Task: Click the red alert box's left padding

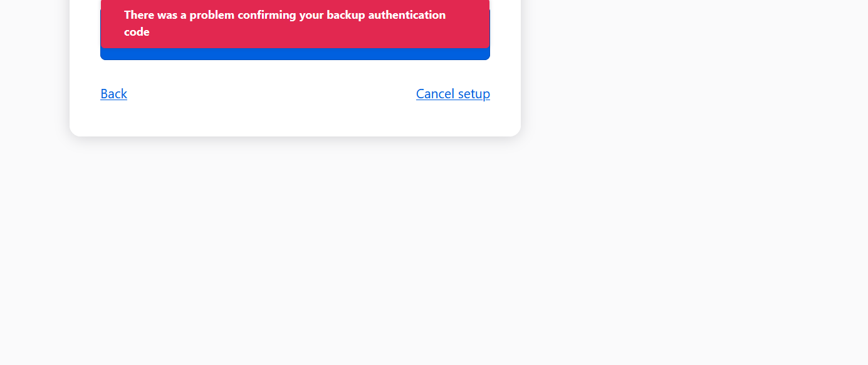Action: coord(112,23)
